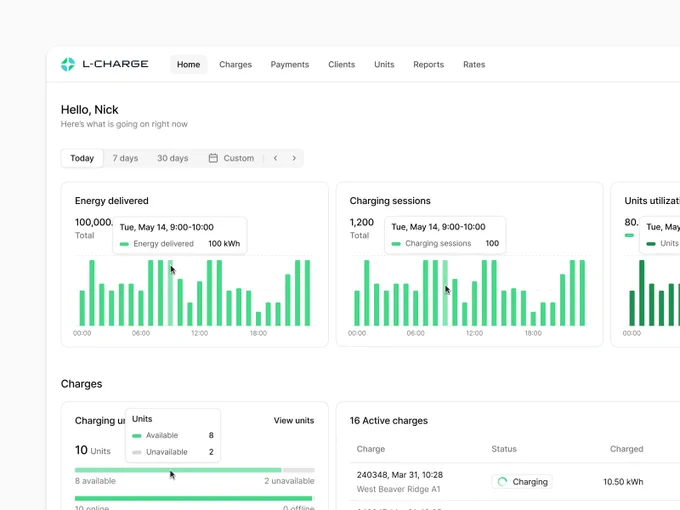The height and width of the screenshot is (510, 680).
Task: Click the Charge column header
Action: (371, 449)
